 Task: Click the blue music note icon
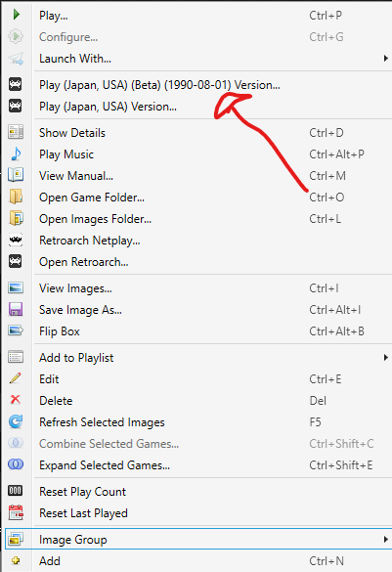[x=16, y=154]
